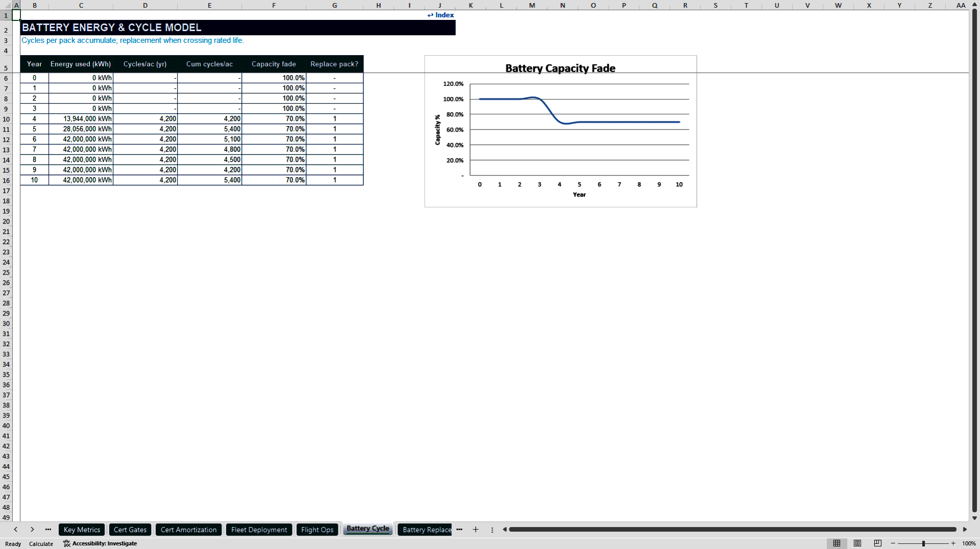The height and width of the screenshot is (549, 980).
Task: Click the Capacity % axis label
Action: coord(437,130)
